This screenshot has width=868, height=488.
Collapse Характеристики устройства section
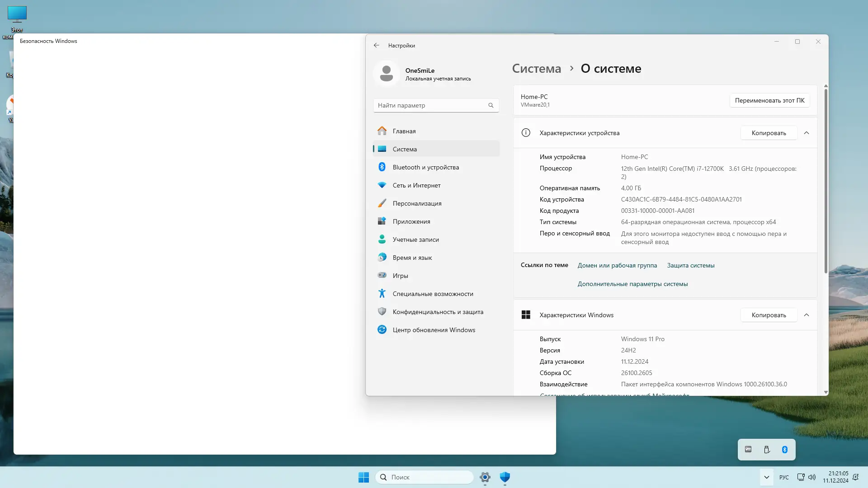tap(806, 133)
